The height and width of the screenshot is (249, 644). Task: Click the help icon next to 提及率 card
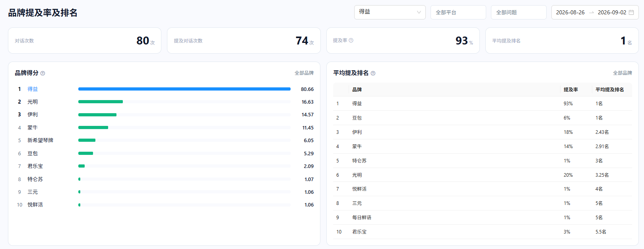(351, 41)
